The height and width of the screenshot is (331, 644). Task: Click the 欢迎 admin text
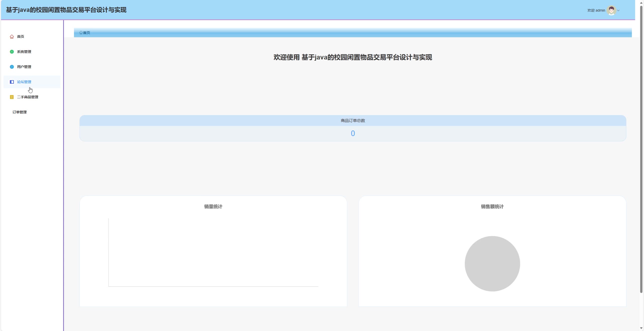point(596,10)
